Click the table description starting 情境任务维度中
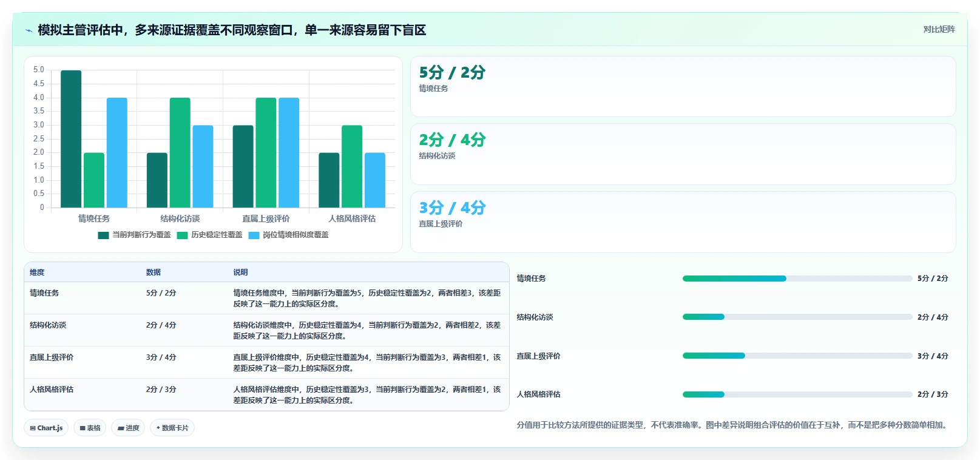This screenshot has width=980, height=460. [367, 299]
